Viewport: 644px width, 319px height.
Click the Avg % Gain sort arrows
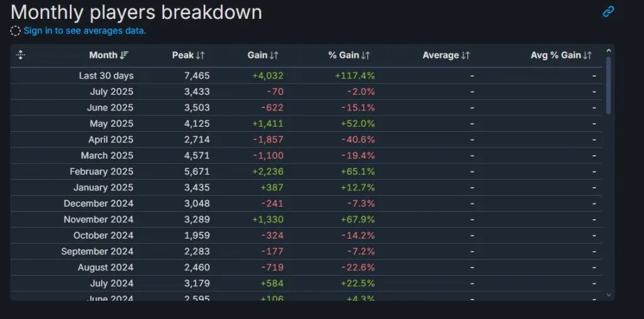(x=588, y=55)
